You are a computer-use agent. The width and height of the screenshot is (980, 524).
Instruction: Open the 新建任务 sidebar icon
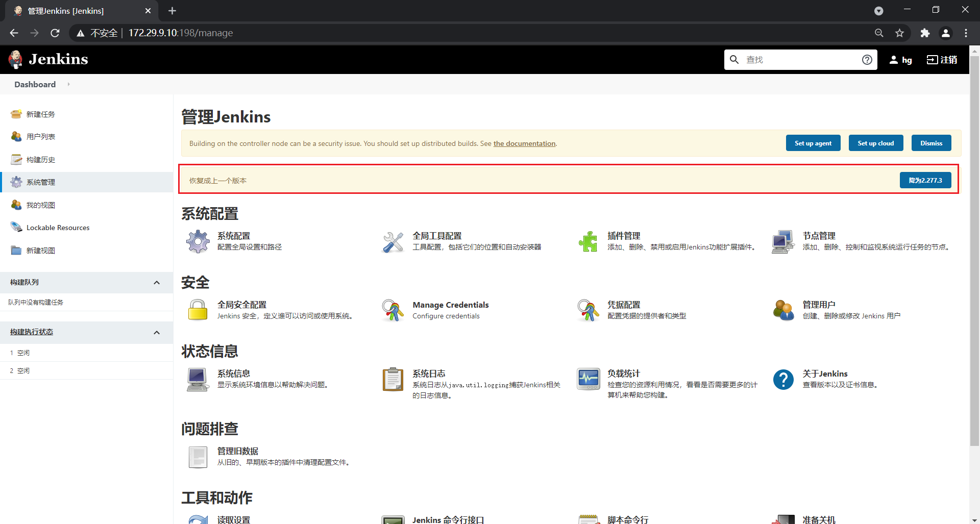coord(16,114)
